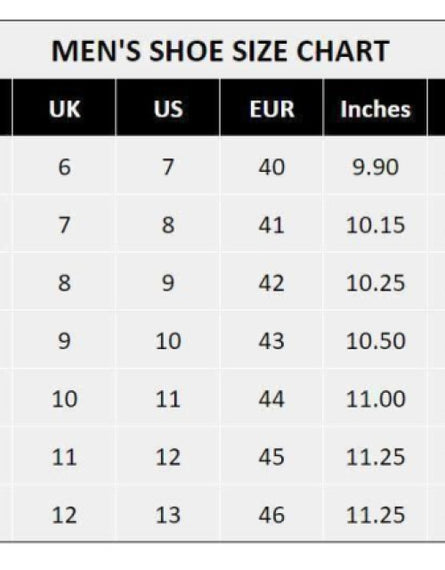Select the UK size 6 cell
Screen dimensions: 445x570
[64, 167]
